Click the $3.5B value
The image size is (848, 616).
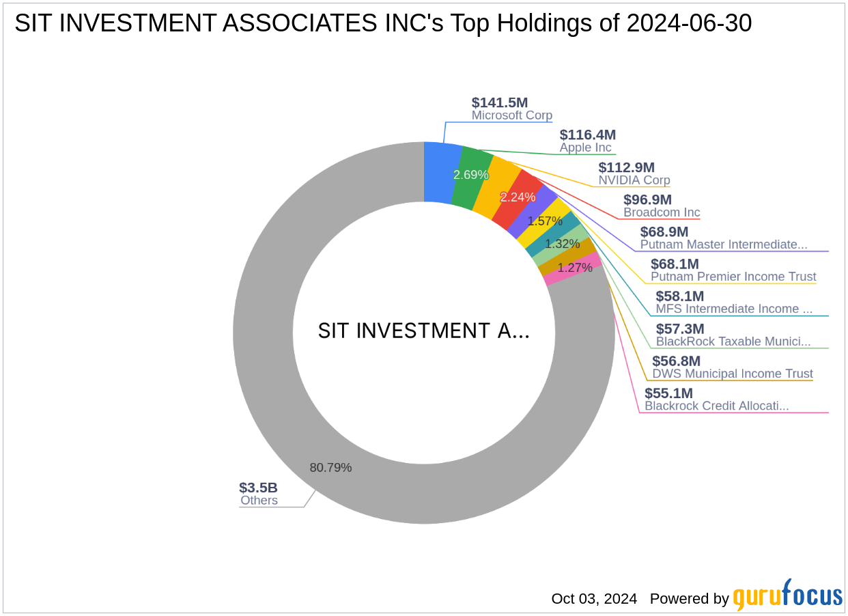coord(258,488)
